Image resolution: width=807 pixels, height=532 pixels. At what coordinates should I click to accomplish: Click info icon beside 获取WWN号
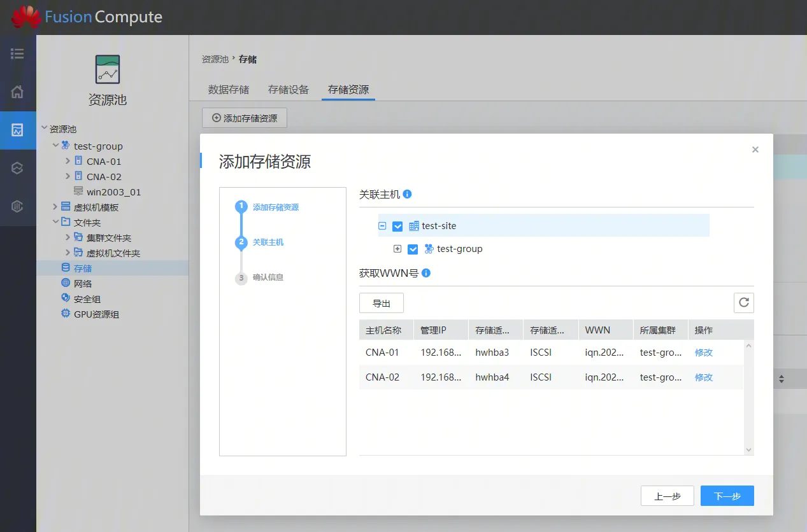coord(426,273)
